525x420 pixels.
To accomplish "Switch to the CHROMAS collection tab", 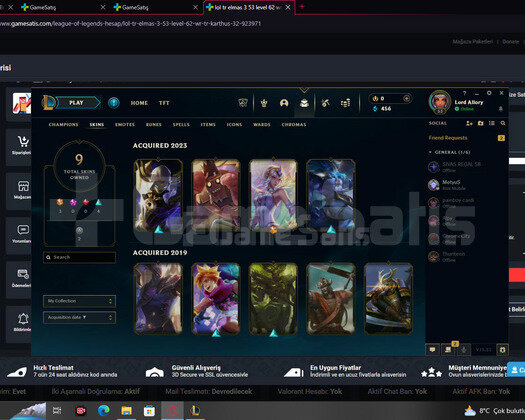I will point(294,125).
